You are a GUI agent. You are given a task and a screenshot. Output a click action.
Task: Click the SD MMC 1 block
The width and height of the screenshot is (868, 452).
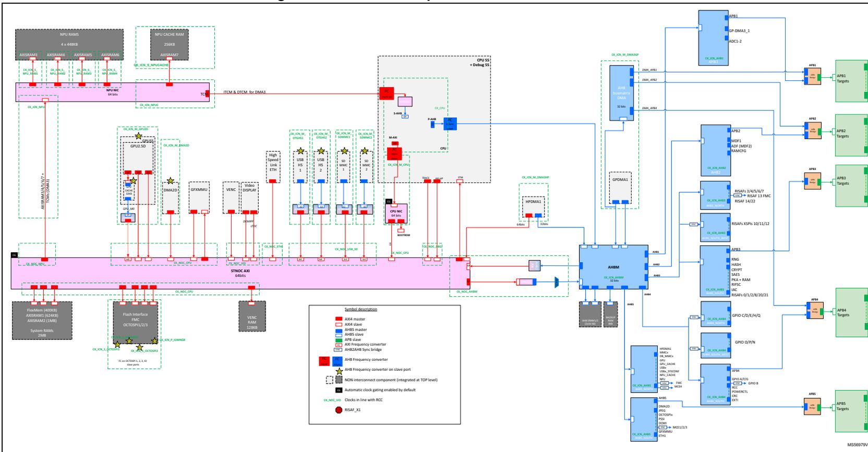point(344,167)
